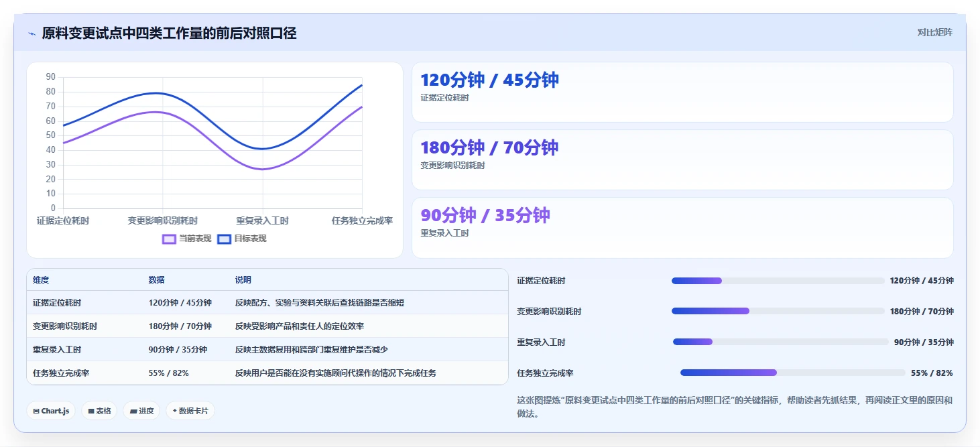Click the 证据定位耗时 caption in first card
Image resolution: width=980 pixels, height=447 pixels.
[x=444, y=98]
